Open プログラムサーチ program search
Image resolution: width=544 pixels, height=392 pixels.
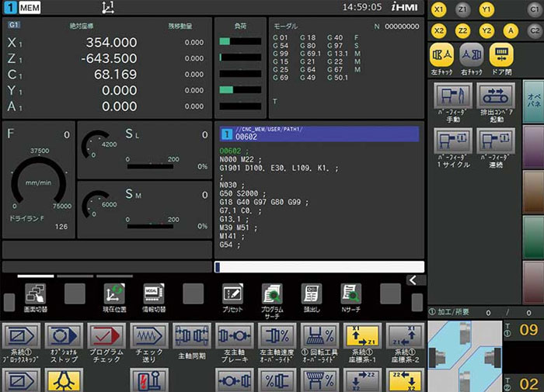tap(272, 294)
